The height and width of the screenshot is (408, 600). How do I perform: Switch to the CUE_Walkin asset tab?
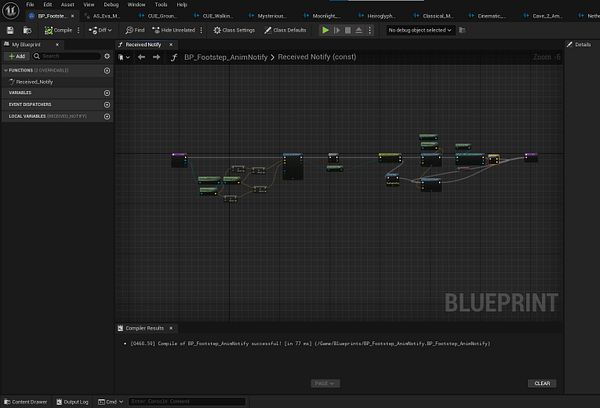coord(217,16)
